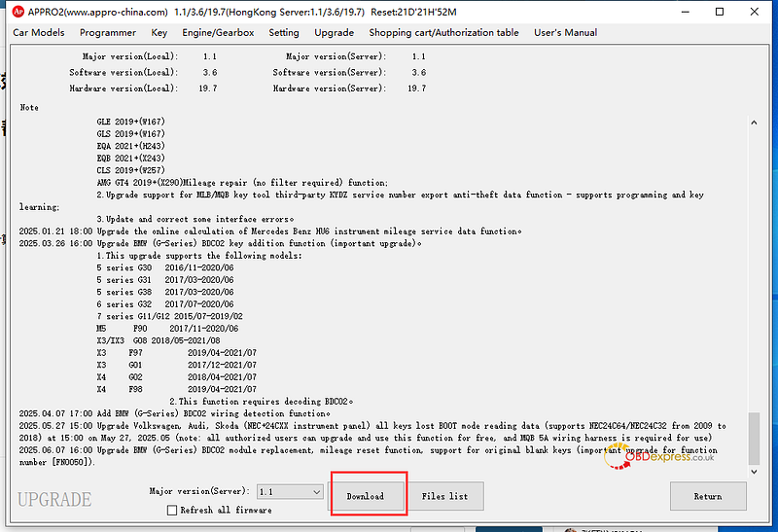Click the '5 series G30' line
778x532 pixels.
click(x=165, y=267)
